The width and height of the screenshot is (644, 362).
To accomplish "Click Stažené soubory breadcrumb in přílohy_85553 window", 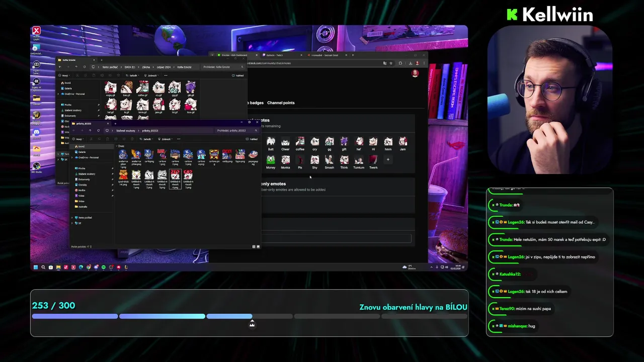I will 126,131.
